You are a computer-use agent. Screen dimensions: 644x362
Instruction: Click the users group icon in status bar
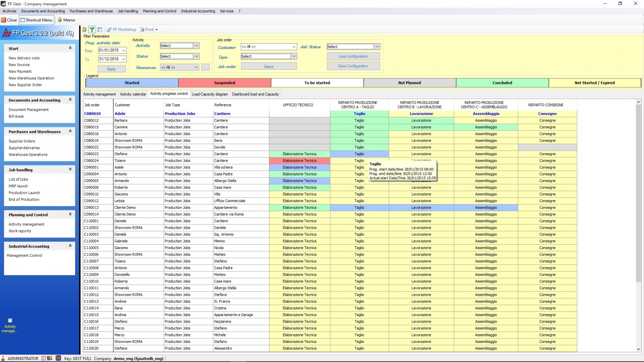[50, 359]
